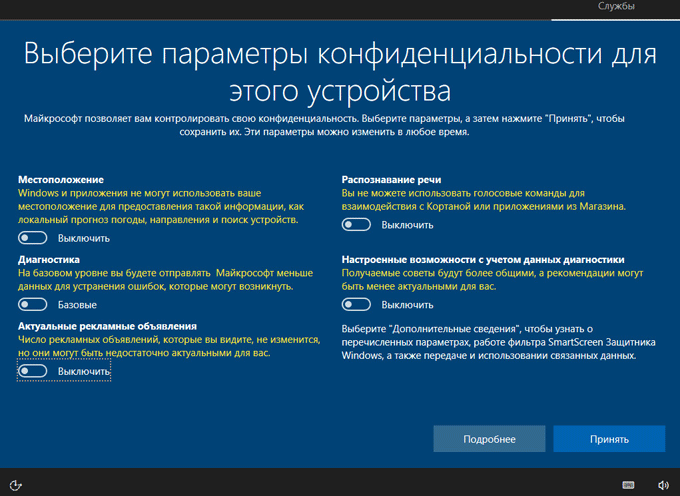Viewport: 680px width, 496px height.
Task: Click the on-screen keyboard icon
Action: point(628,485)
